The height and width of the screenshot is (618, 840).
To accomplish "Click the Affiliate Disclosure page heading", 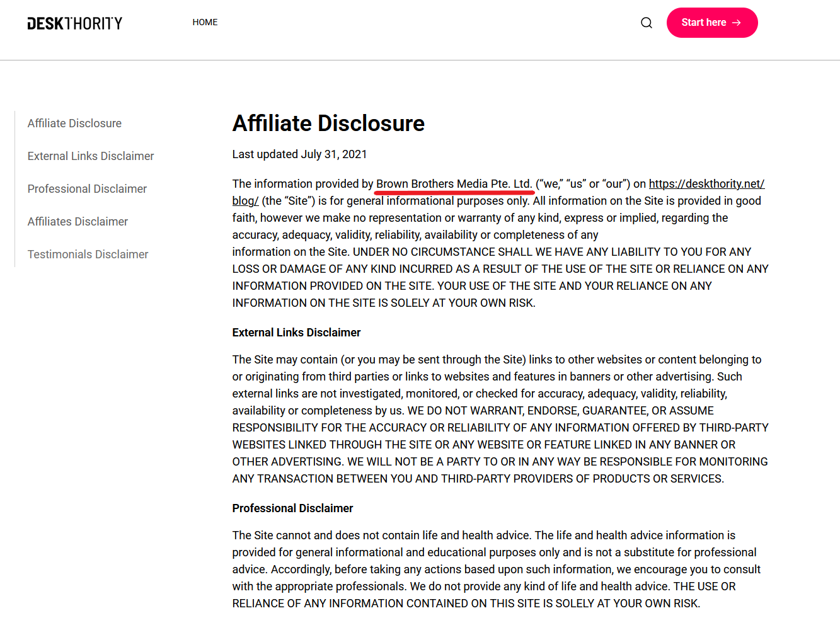I will (x=328, y=123).
